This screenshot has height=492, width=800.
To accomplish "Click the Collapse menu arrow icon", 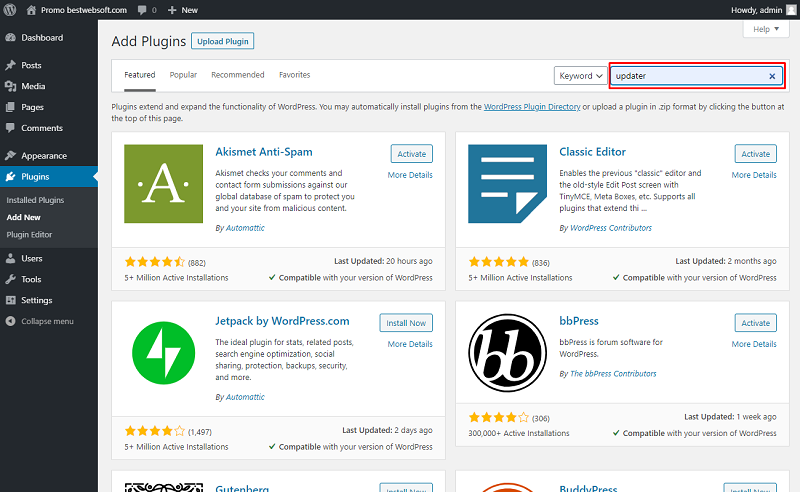I will [10, 321].
